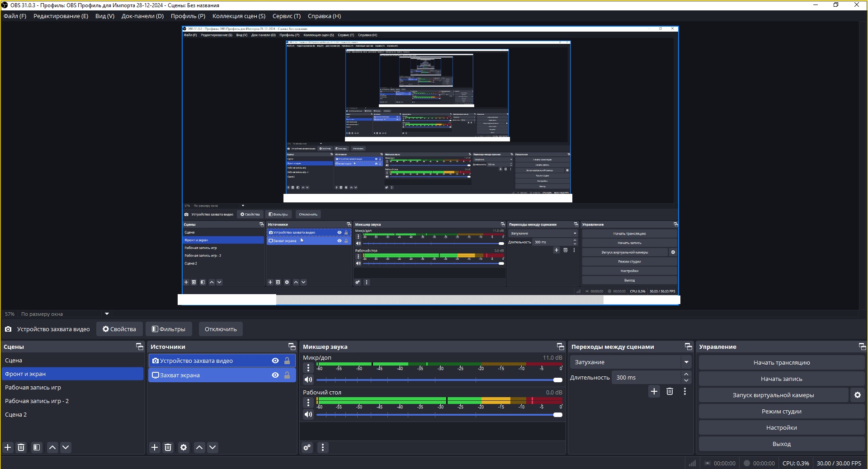Add a scene transition with the plus icon
This screenshot has height=469, width=868.
pos(654,391)
